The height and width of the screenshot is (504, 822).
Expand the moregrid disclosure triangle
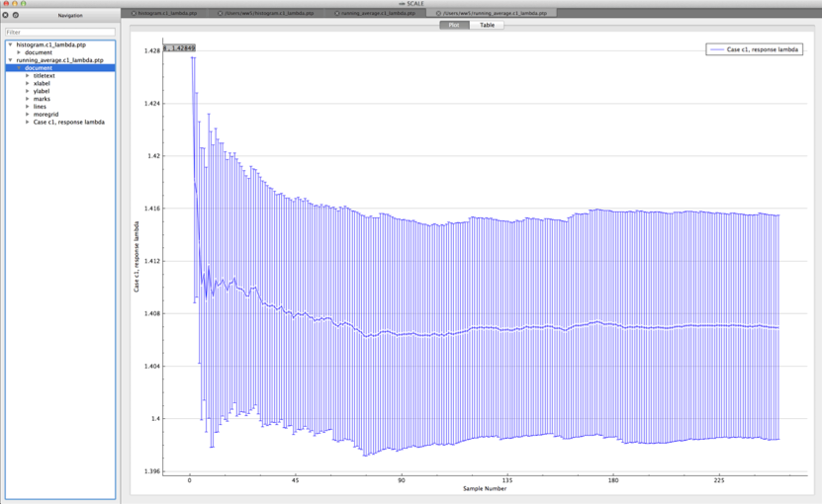28,115
